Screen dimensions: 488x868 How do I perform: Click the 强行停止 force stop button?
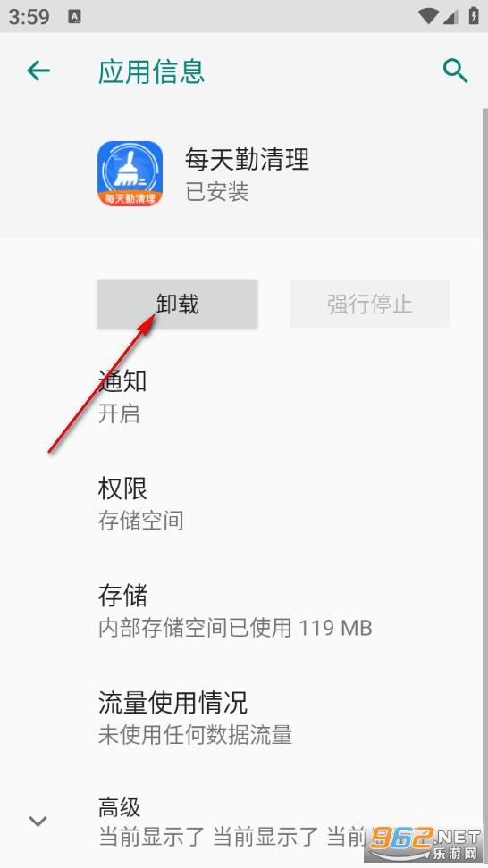tap(369, 304)
